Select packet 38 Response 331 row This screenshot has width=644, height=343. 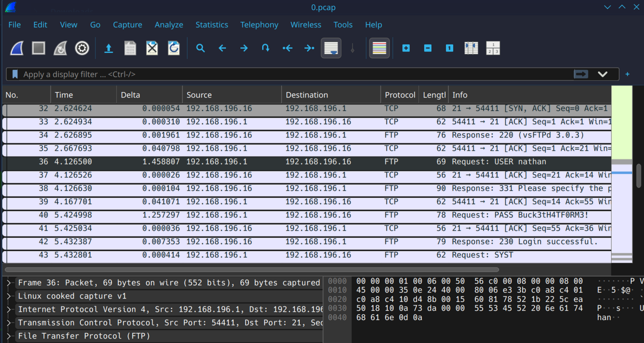tap(307, 188)
